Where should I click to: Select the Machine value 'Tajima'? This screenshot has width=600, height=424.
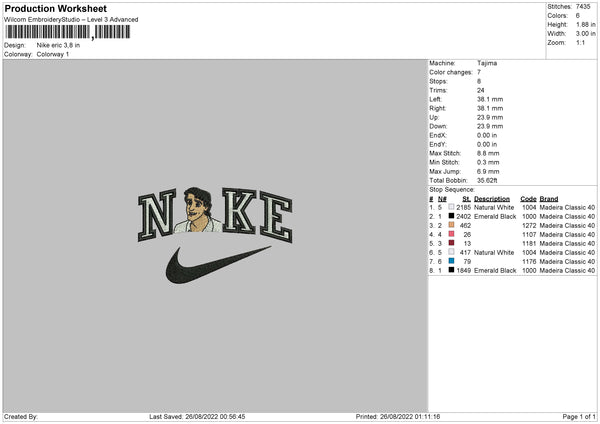pos(487,63)
